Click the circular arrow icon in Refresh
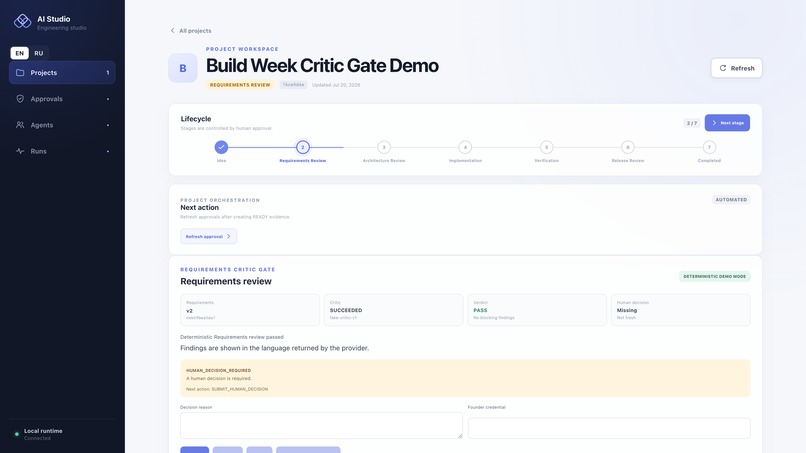 point(723,68)
